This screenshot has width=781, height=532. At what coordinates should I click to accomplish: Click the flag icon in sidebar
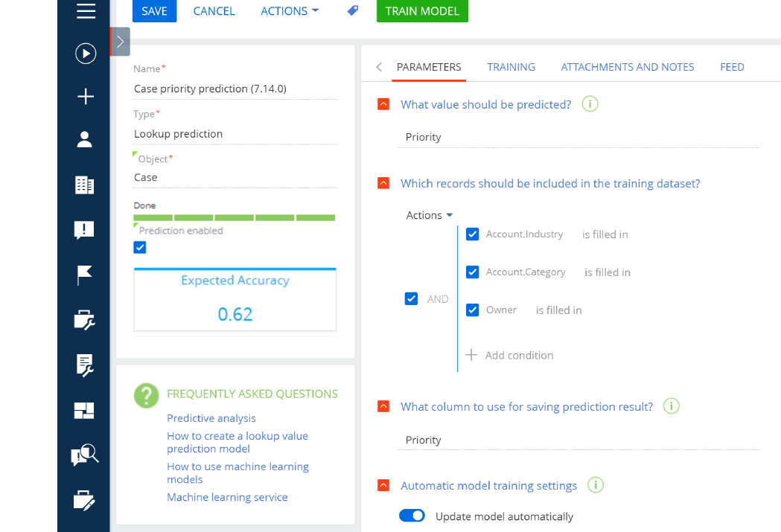pyautogui.click(x=84, y=275)
